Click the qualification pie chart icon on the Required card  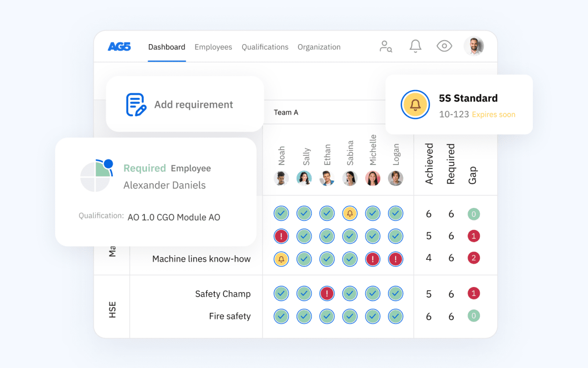click(98, 175)
